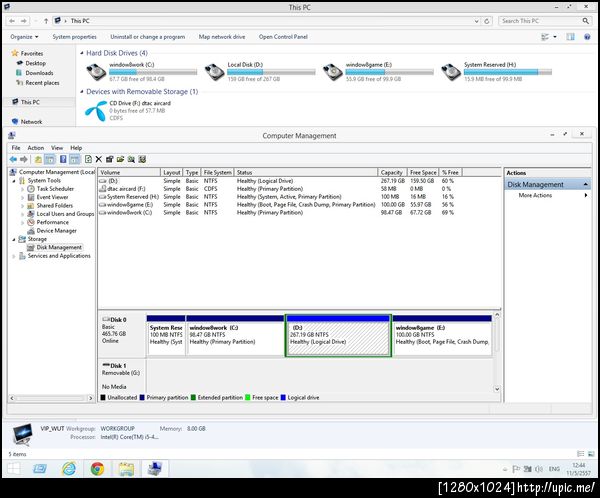Select window8work (C:) partition block in Disk 0
The height and width of the screenshot is (498, 600).
[235, 336]
